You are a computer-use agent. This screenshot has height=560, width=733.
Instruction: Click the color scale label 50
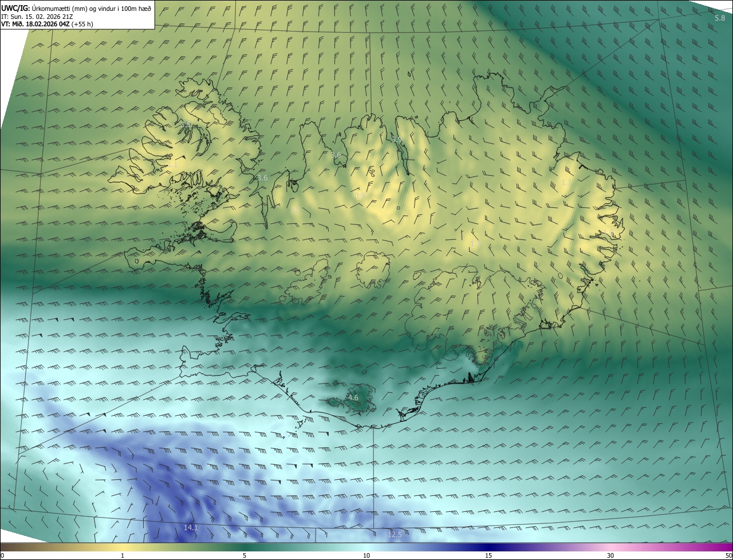(x=728, y=555)
